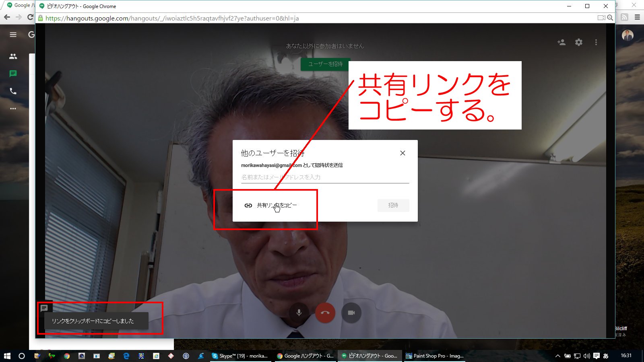644x362 pixels.
Task: Click the name or email address input field
Action: (325, 177)
